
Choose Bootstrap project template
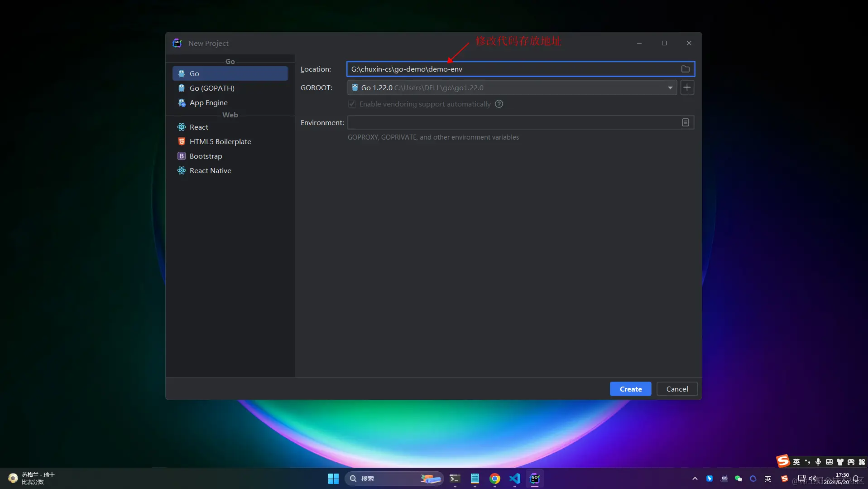(x=230, y=156)
